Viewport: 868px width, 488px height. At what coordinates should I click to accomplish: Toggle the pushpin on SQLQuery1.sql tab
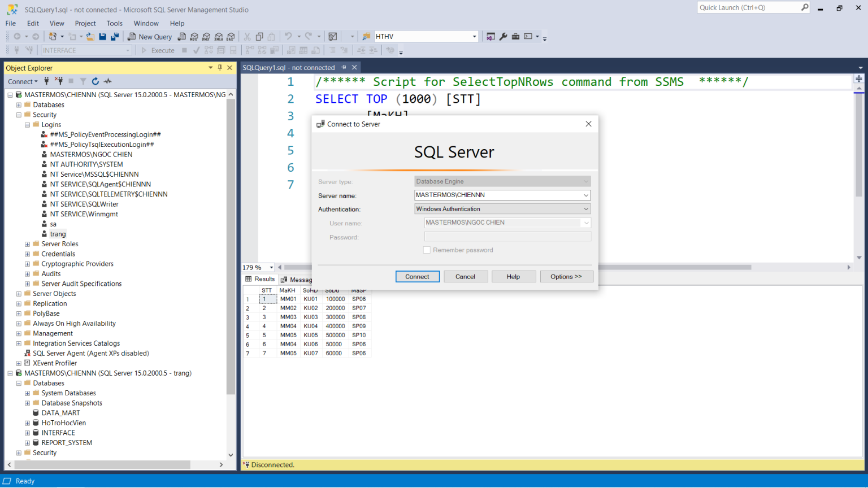pyautogui.click(x=345, y=67)
